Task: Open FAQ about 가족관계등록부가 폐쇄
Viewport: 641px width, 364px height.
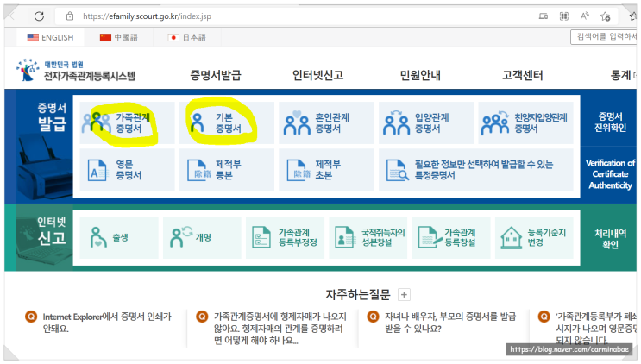Action: pos(596,328)
